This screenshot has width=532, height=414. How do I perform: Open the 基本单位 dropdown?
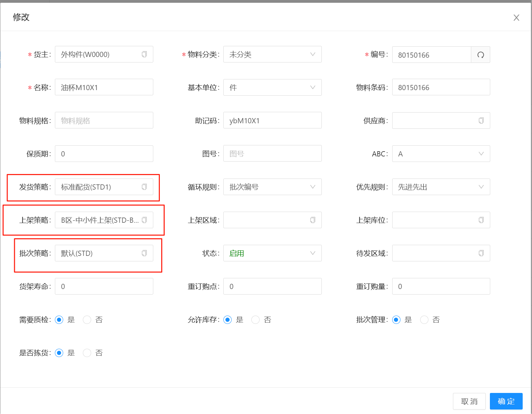click(272, 87)
